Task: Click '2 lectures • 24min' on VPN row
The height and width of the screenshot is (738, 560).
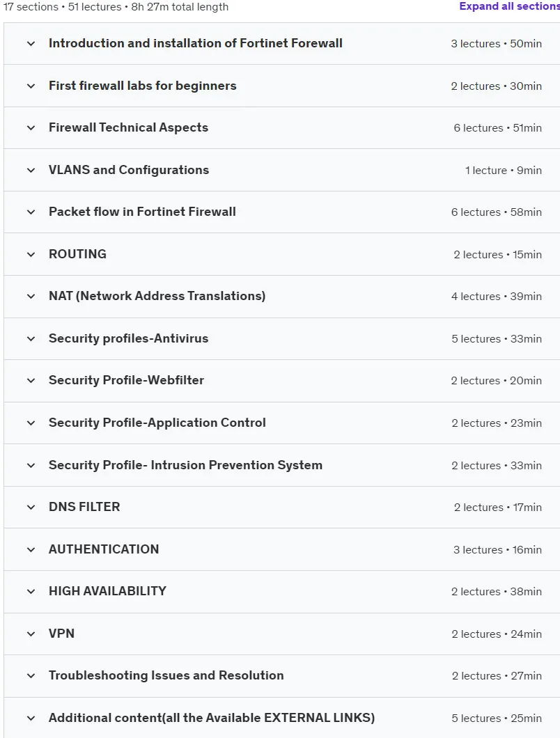Action: [497, 634]
